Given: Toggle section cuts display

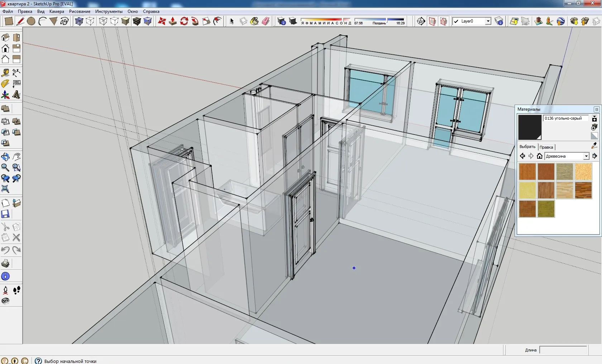Looking at the screenshot, I should pos(444,21).
